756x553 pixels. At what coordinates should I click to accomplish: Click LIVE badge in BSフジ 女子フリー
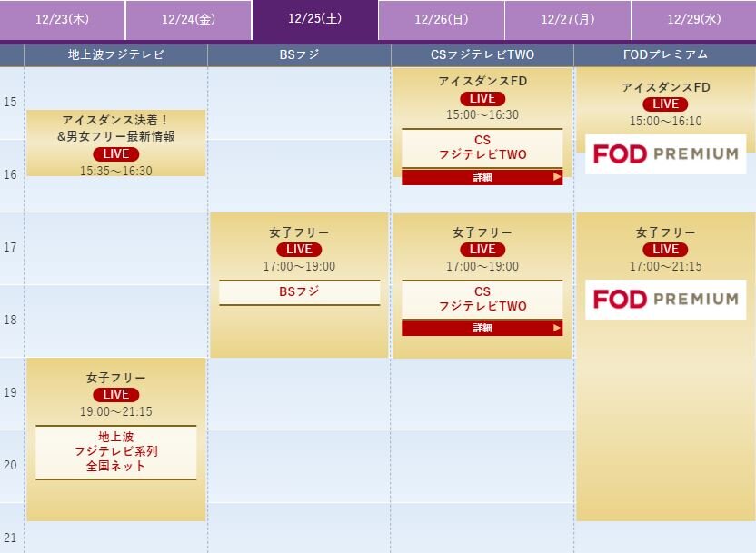(300, 250)
